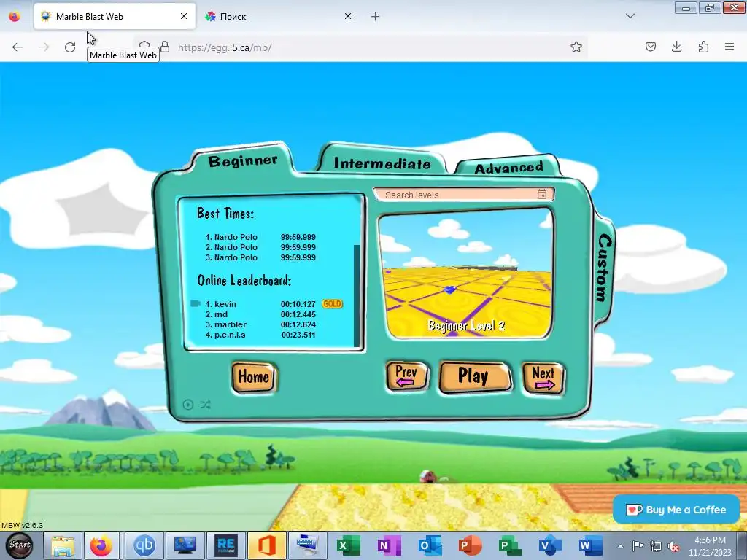Click the shuffle levels icon
Screen dimensions: 747x560
(205, 404)
